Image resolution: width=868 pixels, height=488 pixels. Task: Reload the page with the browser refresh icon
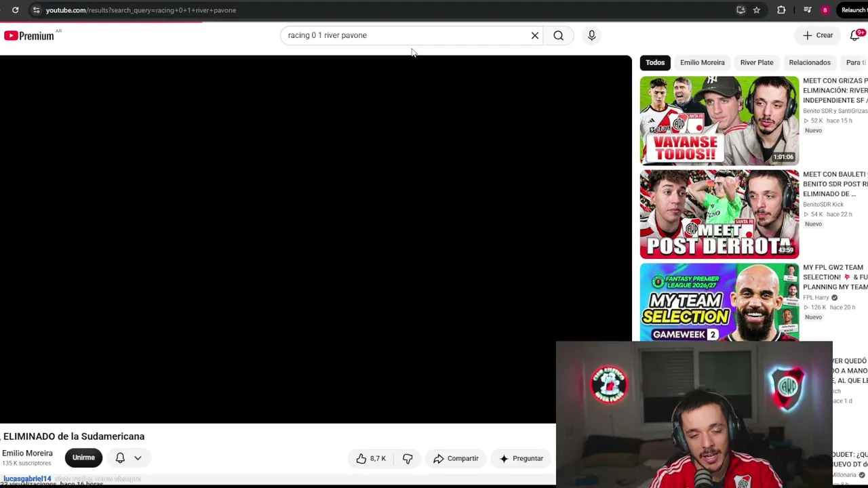click(x=15, y=10)
